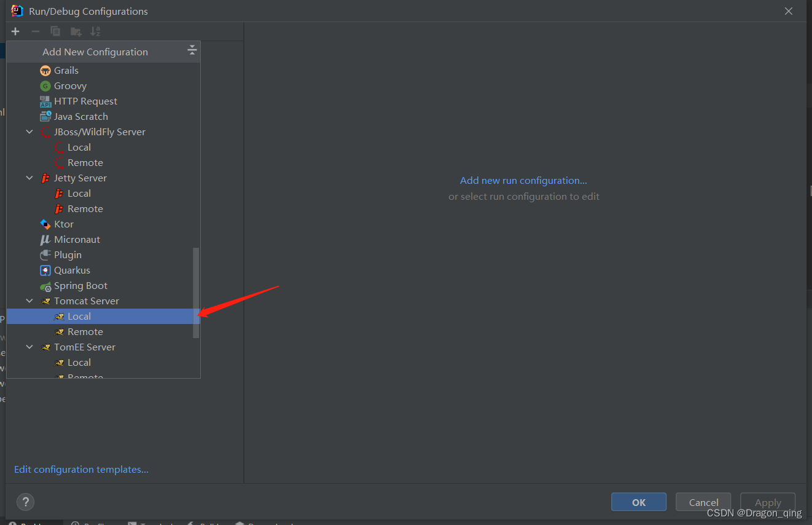This screenshot has width=812, height=525.
Task: Click the Add New Configuration plus icon
Action: tap(15, 31)
